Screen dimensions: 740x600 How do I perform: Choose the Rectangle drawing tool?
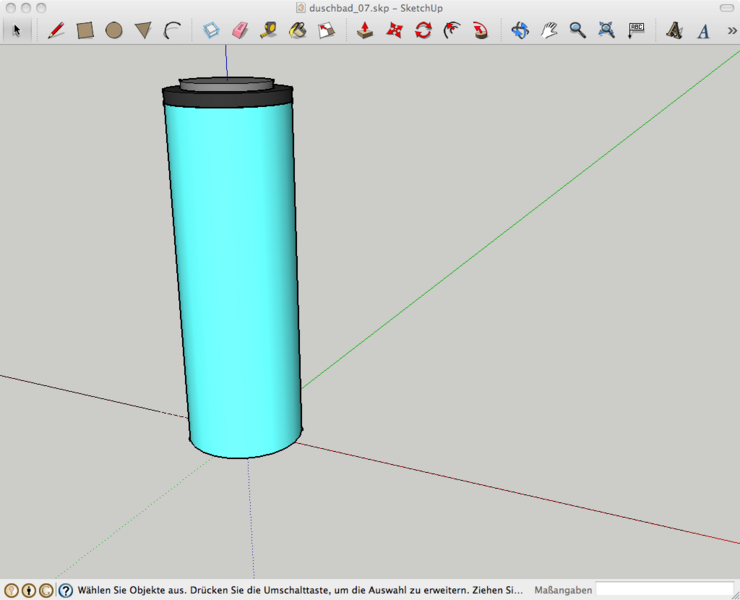point(85,30)
